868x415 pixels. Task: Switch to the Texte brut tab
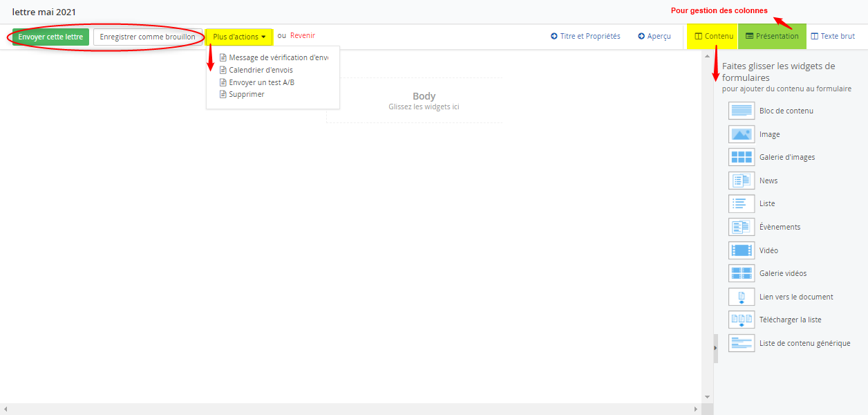[833, 36]
